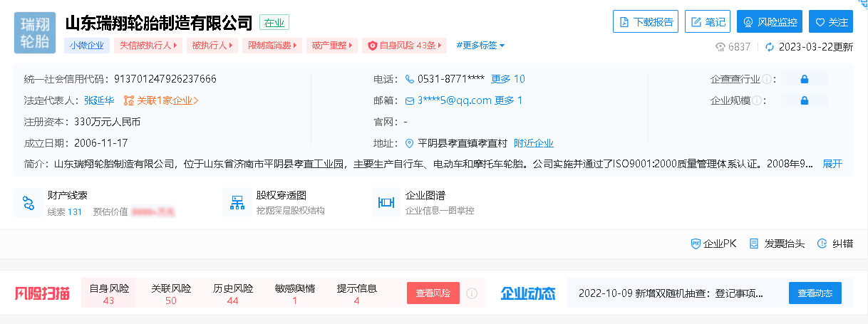Open 企业PK comparison
The image size is (868, 324).
713,244
